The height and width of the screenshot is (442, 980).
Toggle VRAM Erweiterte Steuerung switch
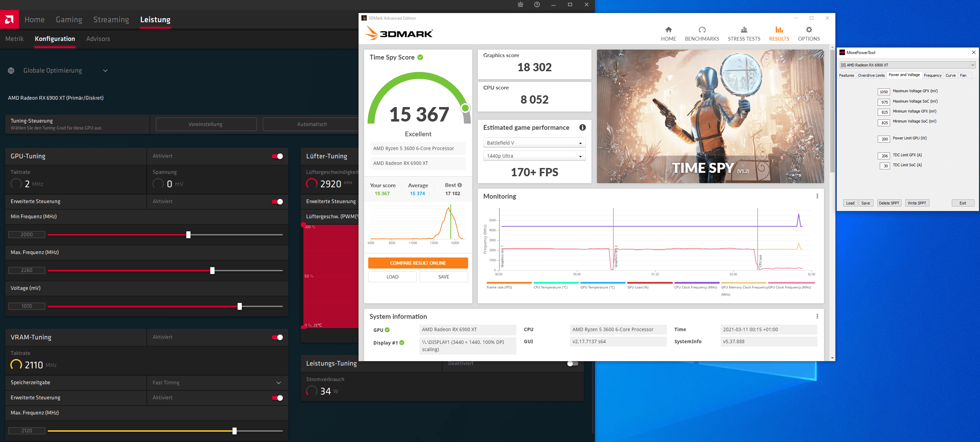click(x=277, y=398)
